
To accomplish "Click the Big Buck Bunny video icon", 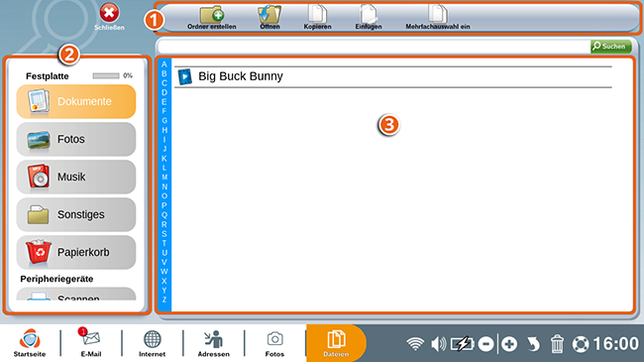I will tap(185, 76).
